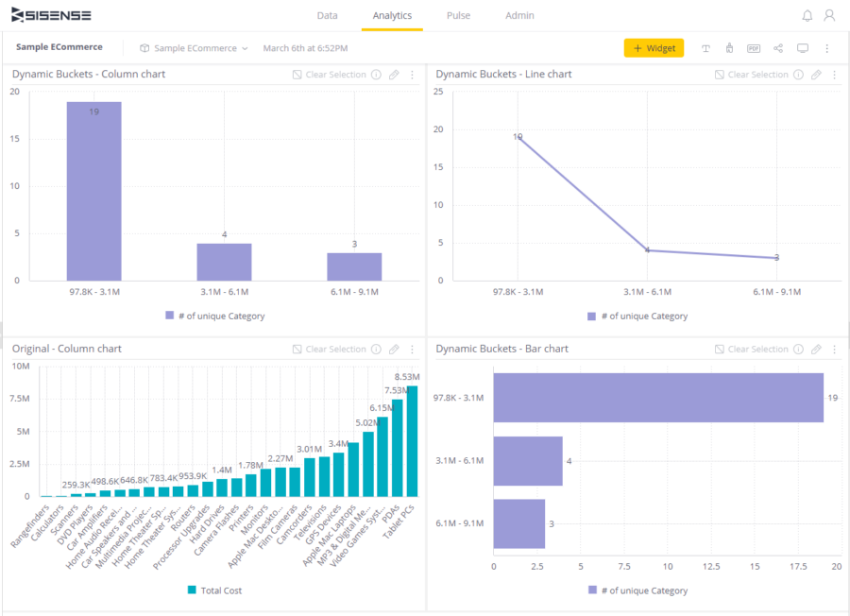This screenshot has height=616, width=850.
Task: Expand the Sample ECommerce data source dropdown
Action: coord(194,48)
